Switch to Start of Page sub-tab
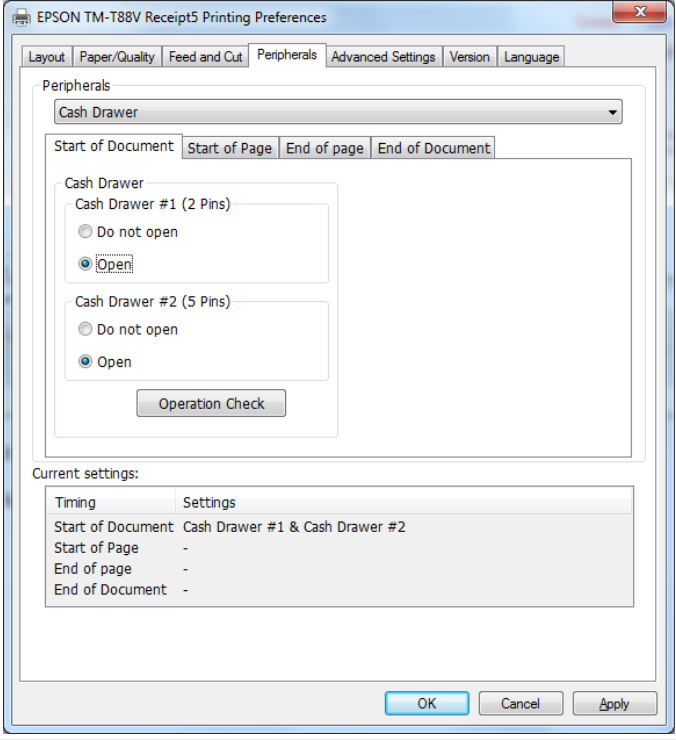 pyautogui.click(x=230, y=148)
